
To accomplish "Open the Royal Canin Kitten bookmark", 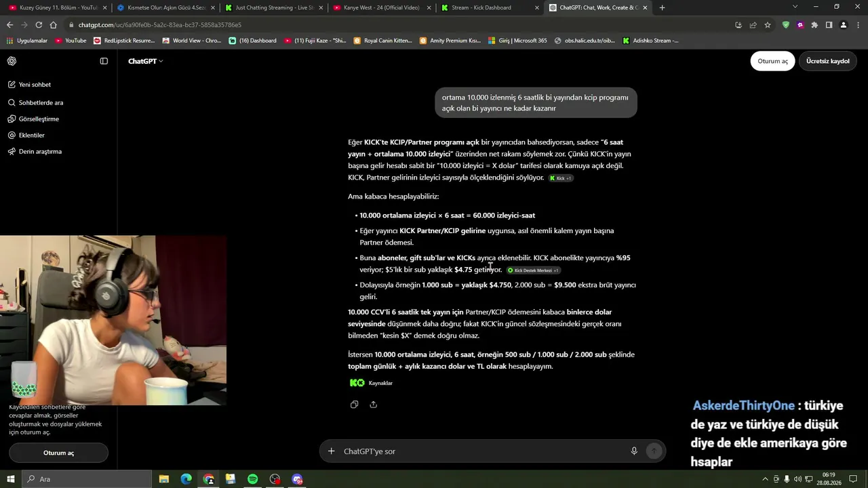I will 383,41.
